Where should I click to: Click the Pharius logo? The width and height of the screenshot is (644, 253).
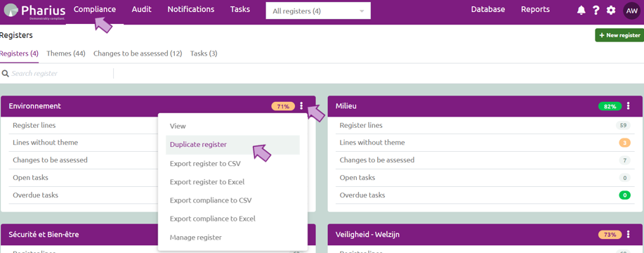coord(34,11)
